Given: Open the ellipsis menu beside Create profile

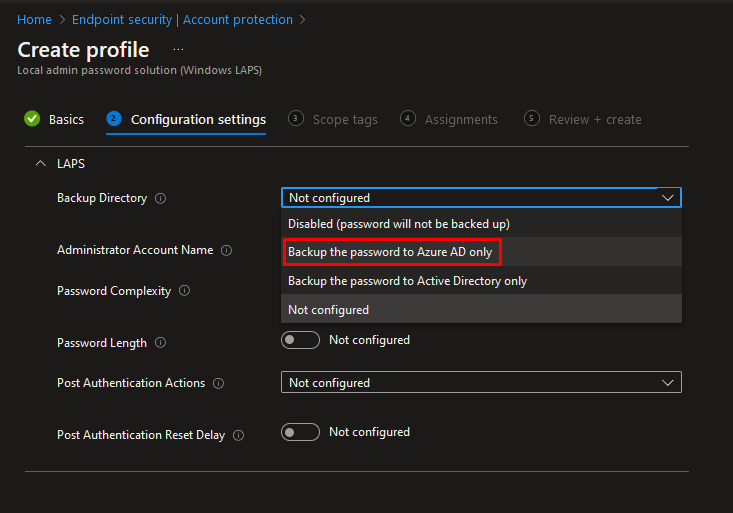Looking at the screenshot, I should 178,49.
